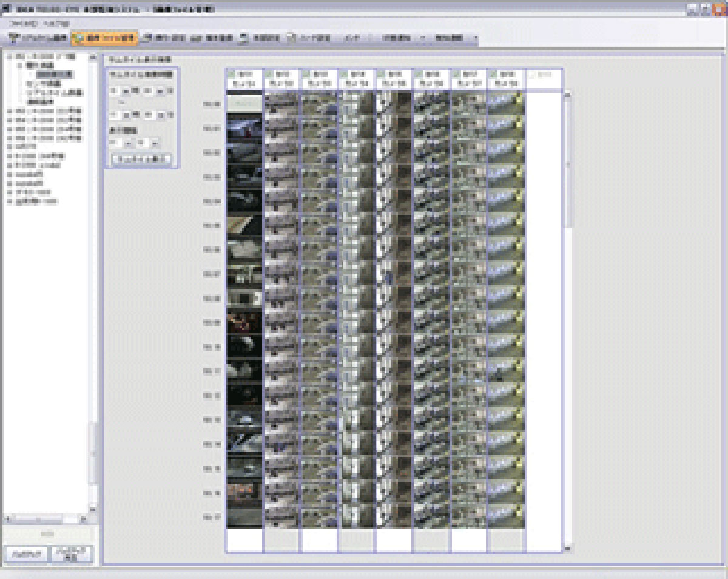Open the dropdown arrow at the toolbar's right end
The width and height of the screenshot is (728, 579).
tap(474, 38)
